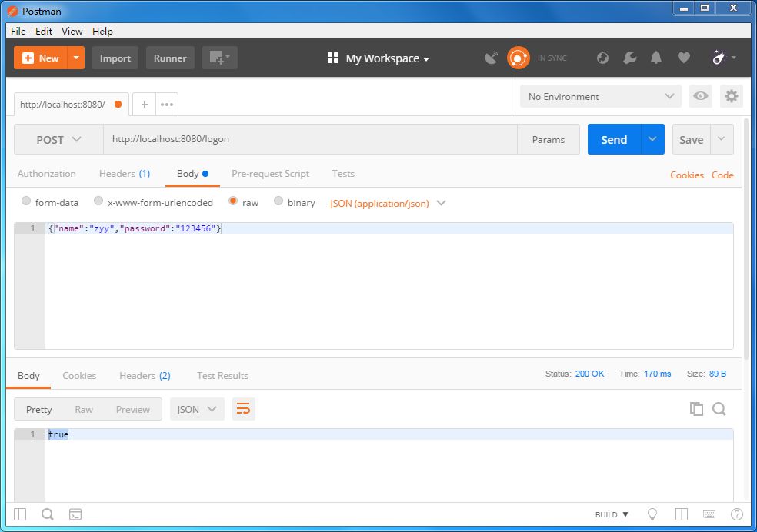This screenshot has width=757, height=532.
Task: Open response JSON format dropdown
Action: click(x=197, y=409)
